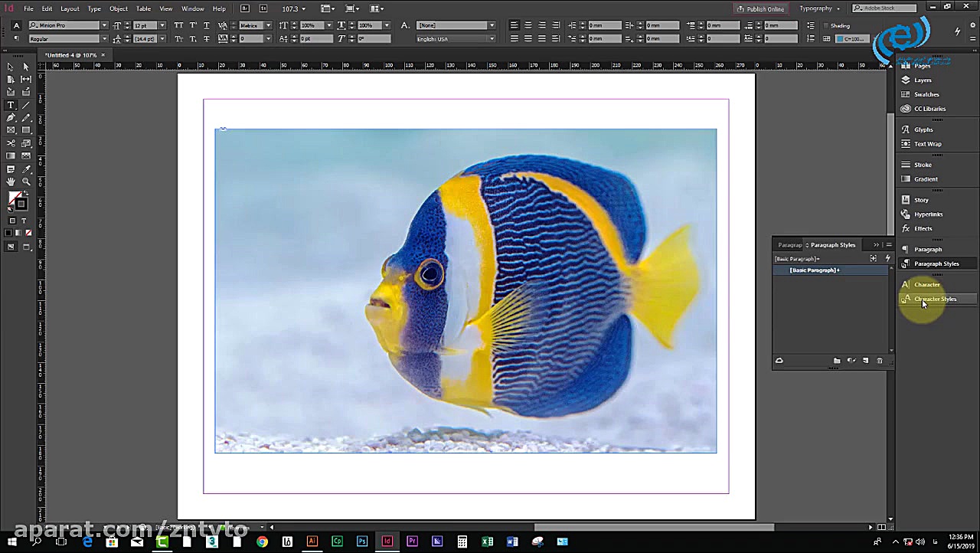Enable the Shading checkbox
980x553 pixels.
(x=825, y=25)
